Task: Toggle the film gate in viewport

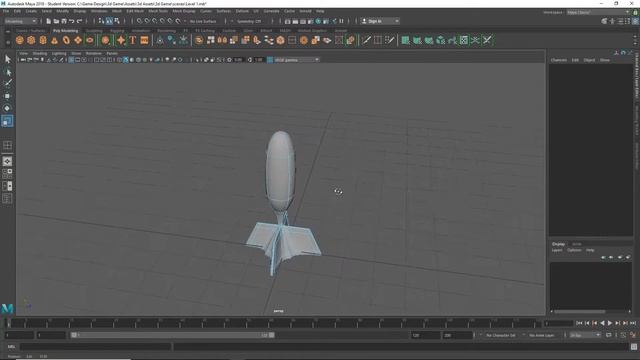Action: 78,60
